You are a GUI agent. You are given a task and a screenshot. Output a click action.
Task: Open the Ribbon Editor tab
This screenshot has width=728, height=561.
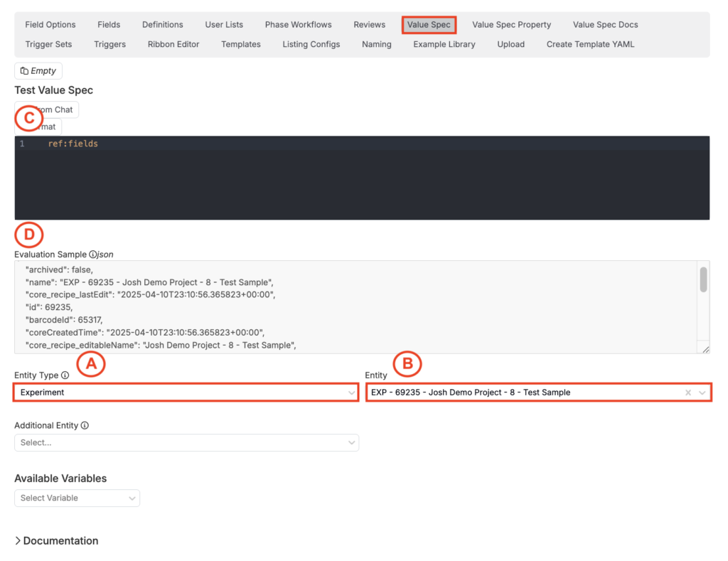tap(173, 44)
